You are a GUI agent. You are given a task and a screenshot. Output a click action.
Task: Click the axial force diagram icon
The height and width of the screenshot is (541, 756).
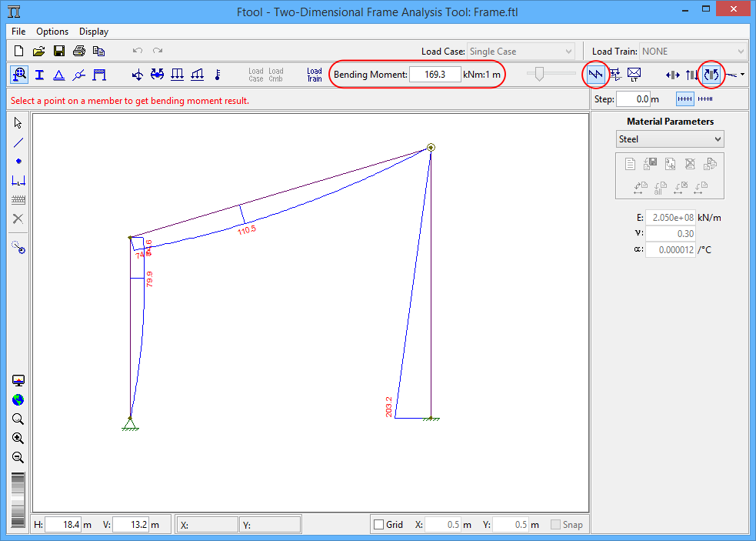(x=672, y=75)
